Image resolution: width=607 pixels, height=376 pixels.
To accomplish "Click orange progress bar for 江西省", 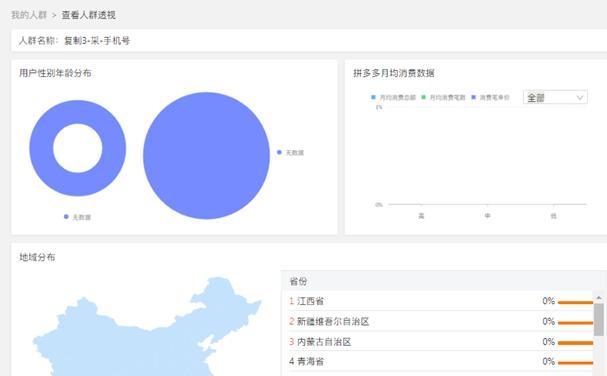I will (x=575, y=302).
